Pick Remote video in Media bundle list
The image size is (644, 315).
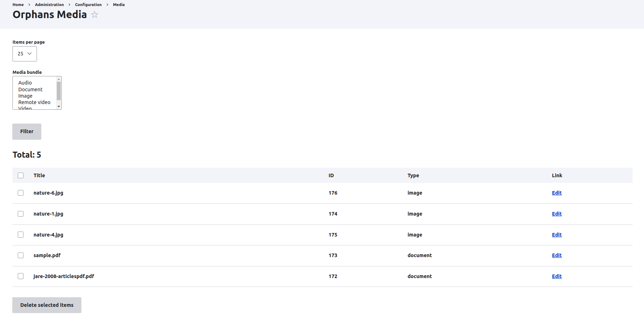[x=34, y=102]
